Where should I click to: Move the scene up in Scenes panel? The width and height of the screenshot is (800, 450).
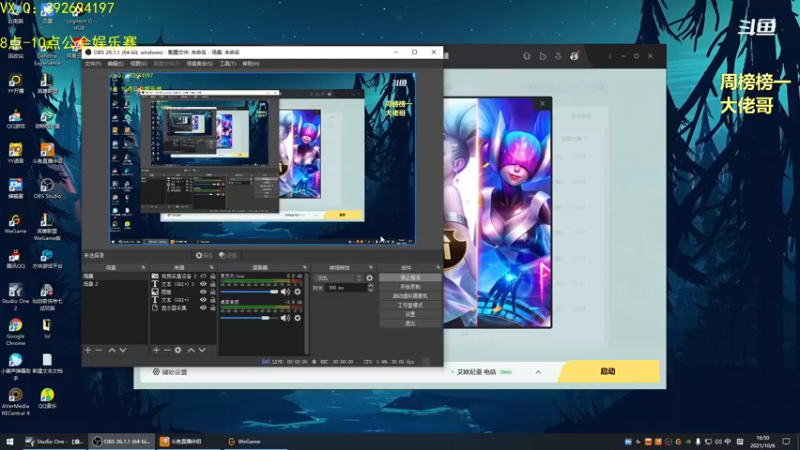click(x=112, y=350)
